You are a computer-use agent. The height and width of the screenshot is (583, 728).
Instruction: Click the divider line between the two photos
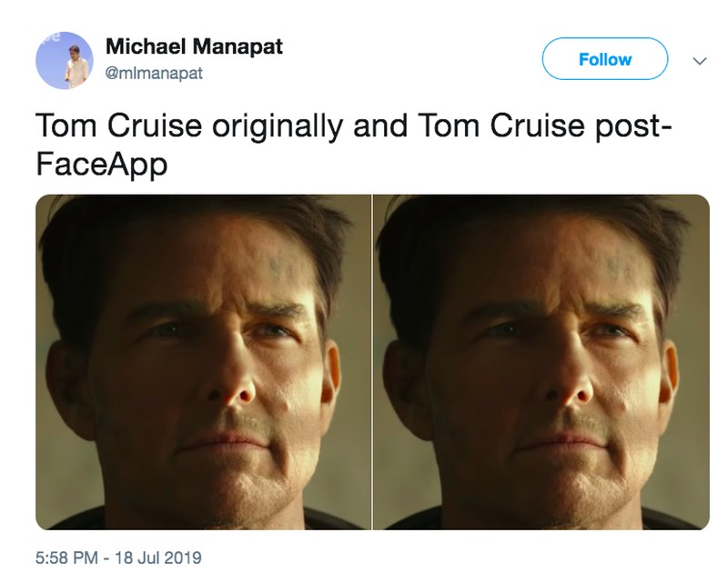pyautogui.click(x=372, y=362)
